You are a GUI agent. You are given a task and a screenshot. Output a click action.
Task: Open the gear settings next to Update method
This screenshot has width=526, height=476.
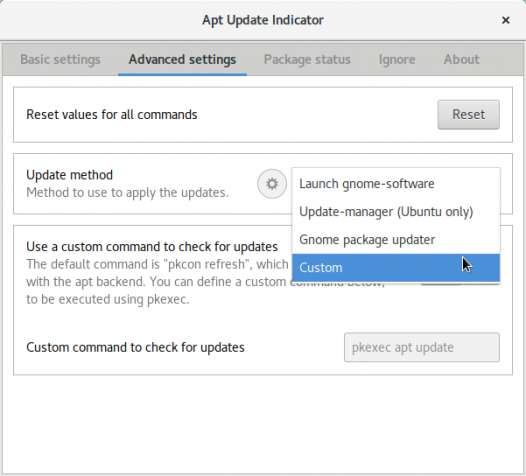pos(272,184)
